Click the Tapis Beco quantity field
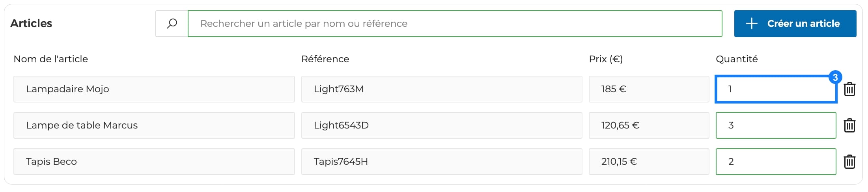868x192 pixels. pos(776,162)
